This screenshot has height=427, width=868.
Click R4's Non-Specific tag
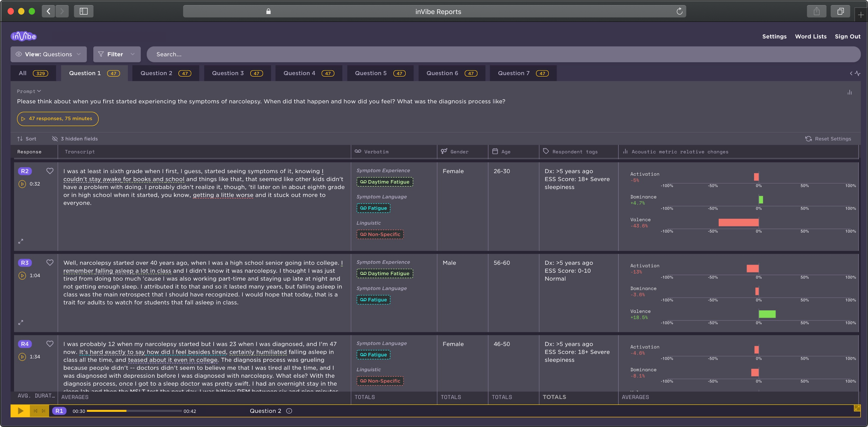380,381
